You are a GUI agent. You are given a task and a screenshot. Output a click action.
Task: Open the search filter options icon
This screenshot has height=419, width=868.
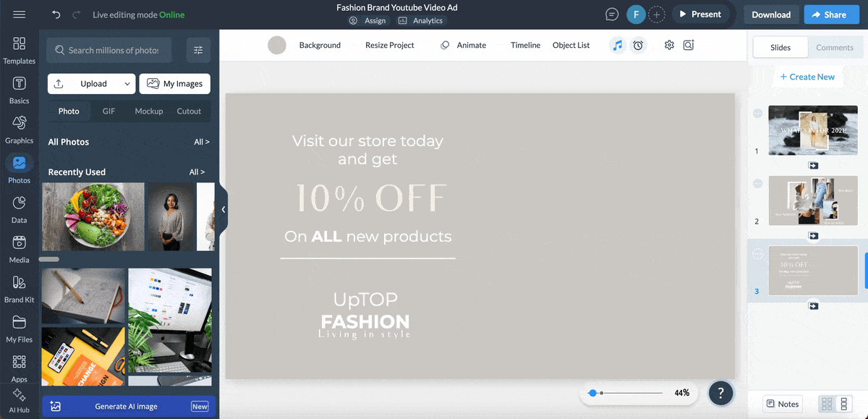click(x=198, y=50)
